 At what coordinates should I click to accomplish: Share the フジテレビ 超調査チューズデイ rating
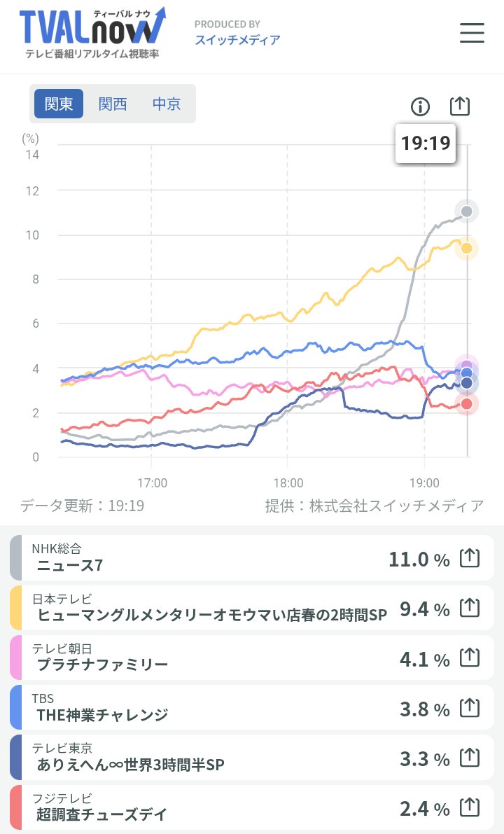pyautogui.click(x=470, y=809)
